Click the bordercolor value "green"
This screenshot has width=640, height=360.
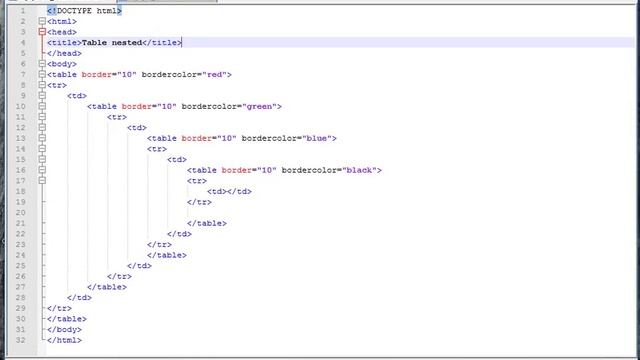[x=259, y=106]
